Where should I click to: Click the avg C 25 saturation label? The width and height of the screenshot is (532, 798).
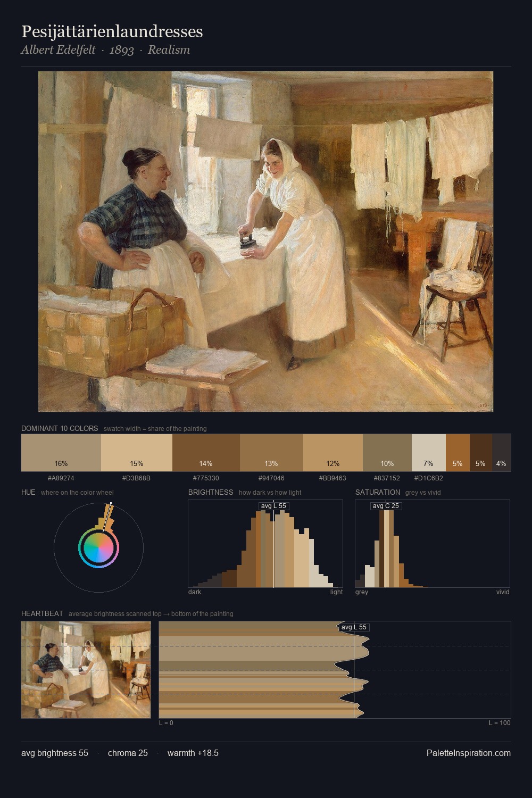pos(386,506)
